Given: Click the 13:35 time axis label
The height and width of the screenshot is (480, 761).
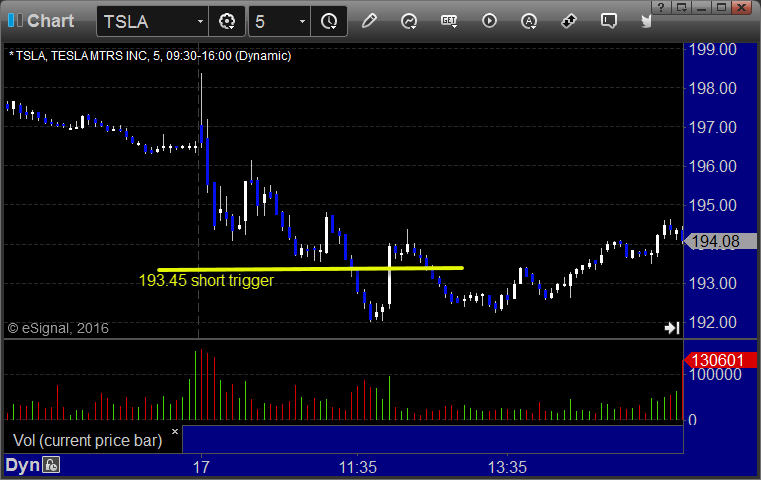Looking at the screenshot, I should tap(507, 467).
